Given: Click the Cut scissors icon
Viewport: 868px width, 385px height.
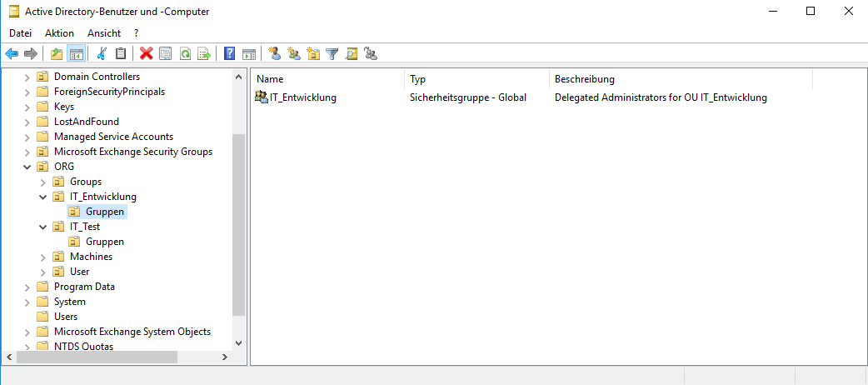Looking at the screenshot, I should (x=102, y=54).
